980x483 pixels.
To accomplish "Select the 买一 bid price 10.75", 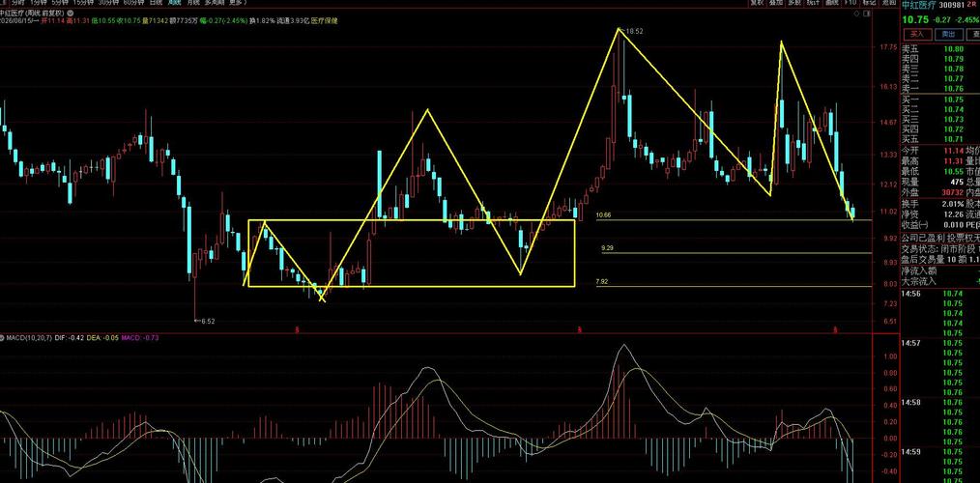I will pos(954,99).
